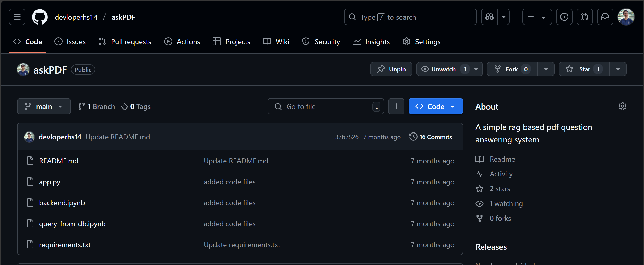Open the notifications inbox

click(605, 17)
